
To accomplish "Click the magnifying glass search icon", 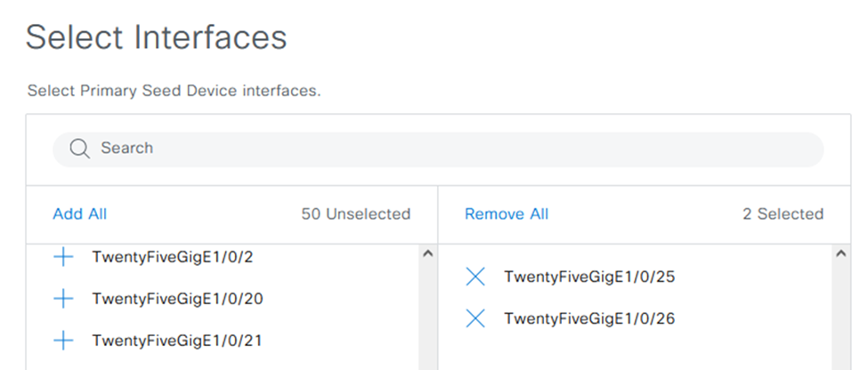I will [x=80, y=149].
